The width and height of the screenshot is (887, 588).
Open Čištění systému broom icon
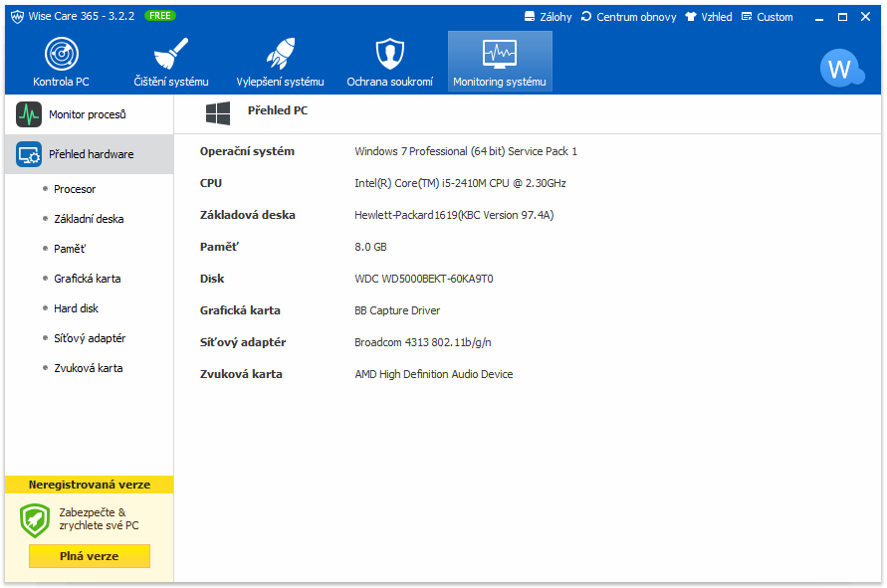click(171, 53)
